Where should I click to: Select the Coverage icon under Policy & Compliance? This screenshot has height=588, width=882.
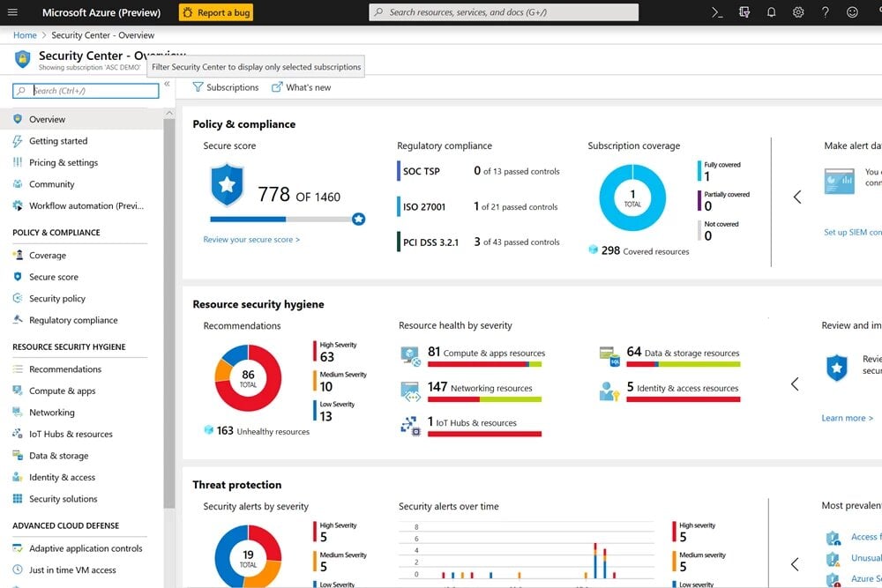[x=18, y=255]
